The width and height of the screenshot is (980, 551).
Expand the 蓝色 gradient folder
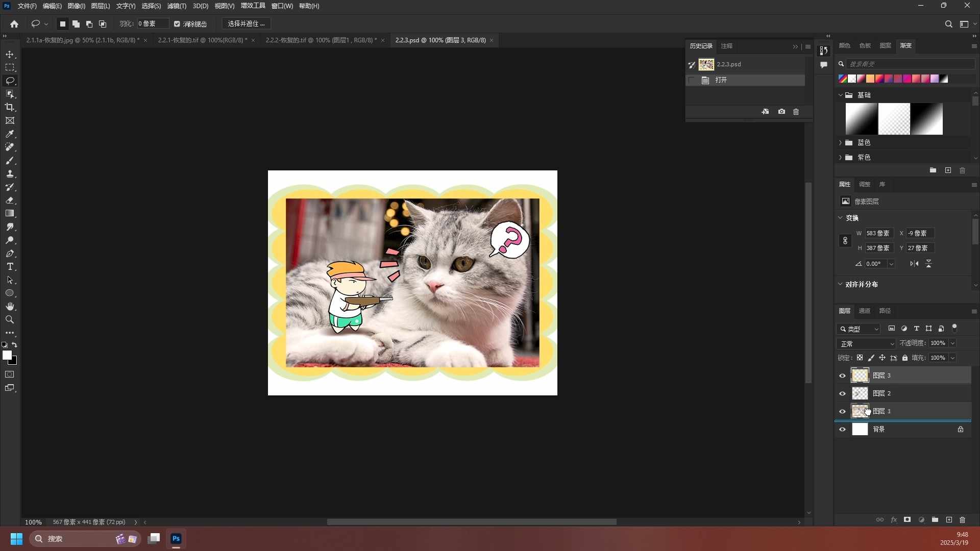tap(840, 142)
